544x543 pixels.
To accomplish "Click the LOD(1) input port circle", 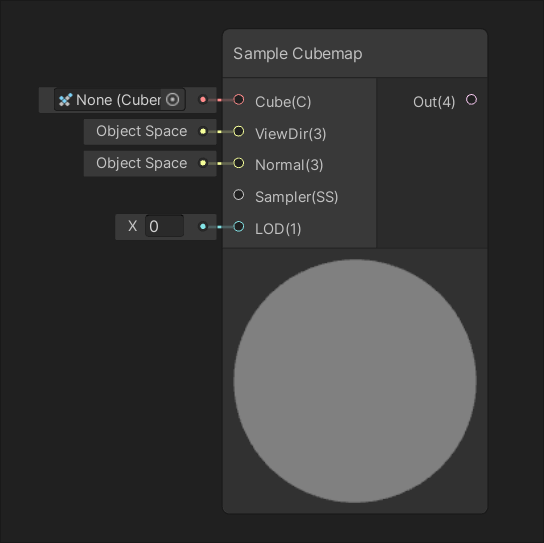I will click(x=239, y=227).
